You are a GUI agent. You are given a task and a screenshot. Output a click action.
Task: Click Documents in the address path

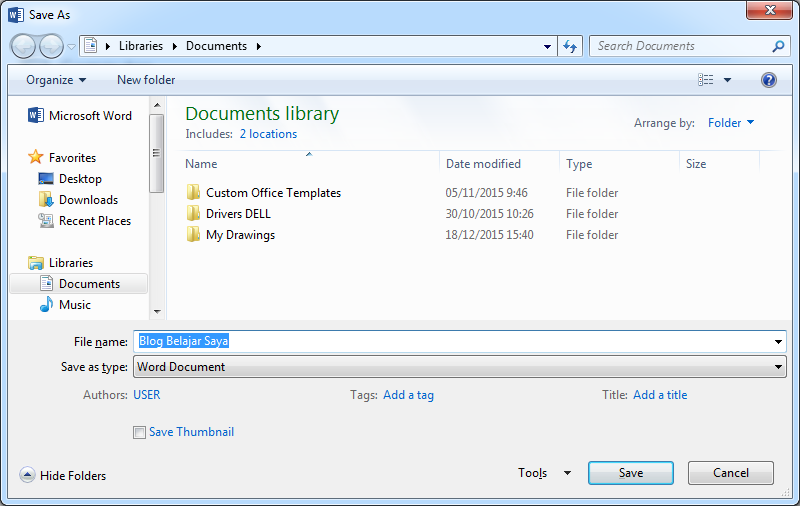pyautogui.click(x=216, y=46)
